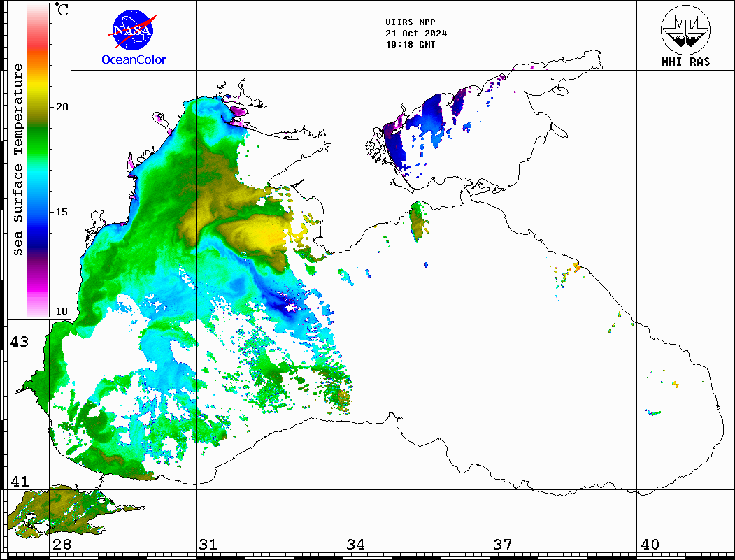Click latitude label 43
Viewport: 735px width, 560px height.
(20, 342)
